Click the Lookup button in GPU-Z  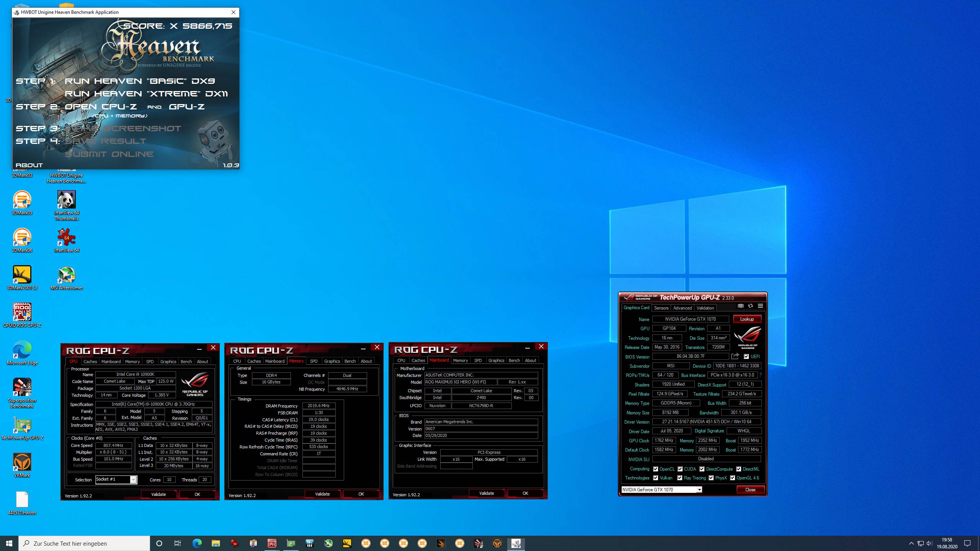[x=747, y=319]
